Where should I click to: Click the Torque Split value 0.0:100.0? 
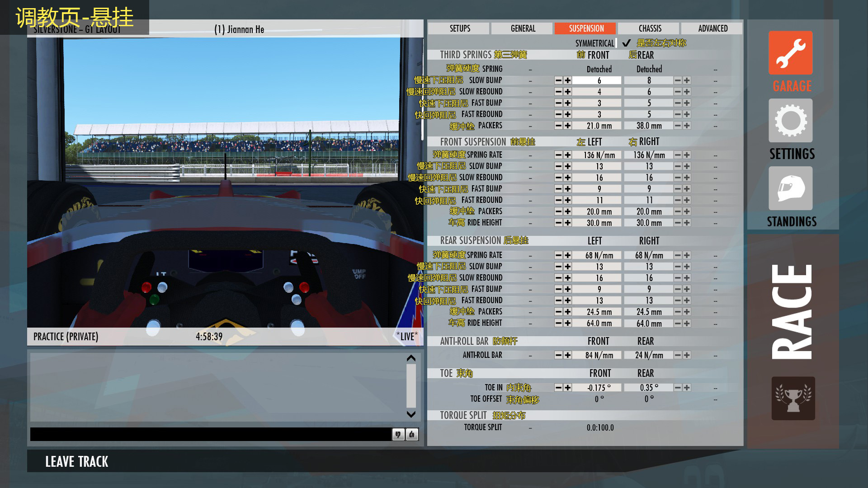(600, 427)
